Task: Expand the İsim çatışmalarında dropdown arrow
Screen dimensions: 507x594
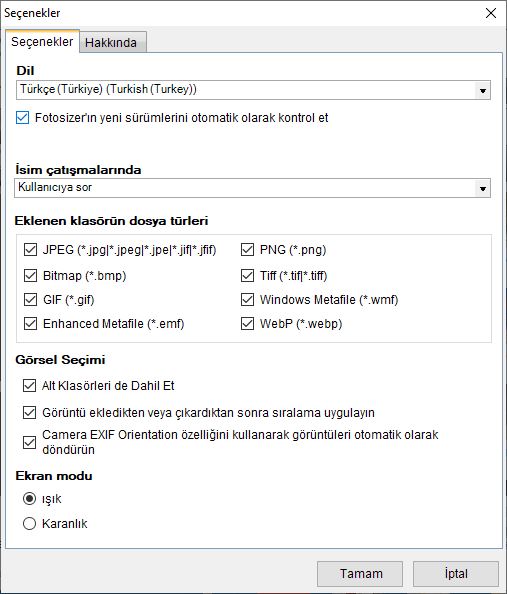Action: point(483,188)
